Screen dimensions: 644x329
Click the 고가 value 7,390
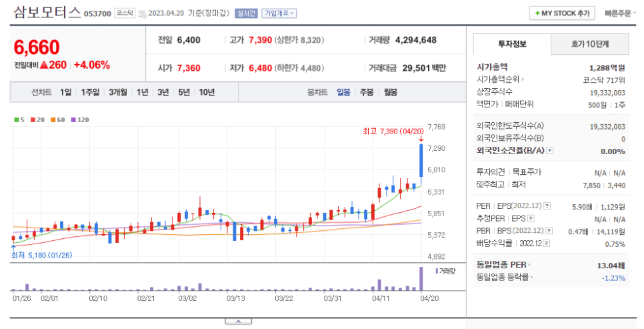pos(261,40)
